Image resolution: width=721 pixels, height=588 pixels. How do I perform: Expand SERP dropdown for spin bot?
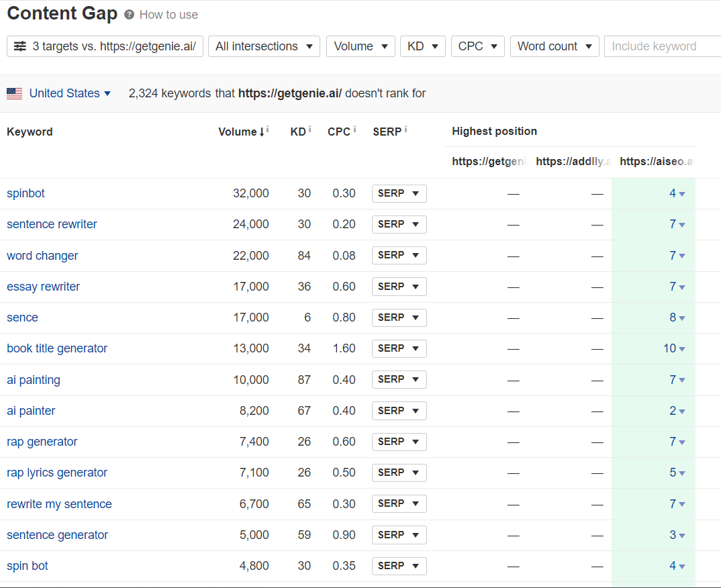(399, 566)
